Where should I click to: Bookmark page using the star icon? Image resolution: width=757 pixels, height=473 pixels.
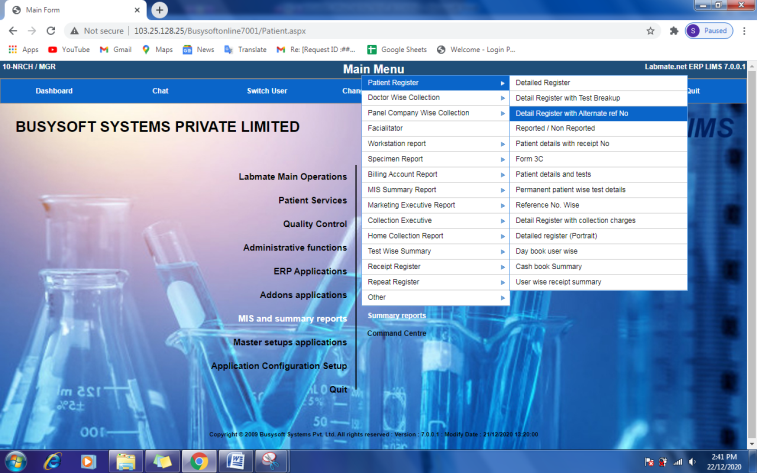coord(650,31)
